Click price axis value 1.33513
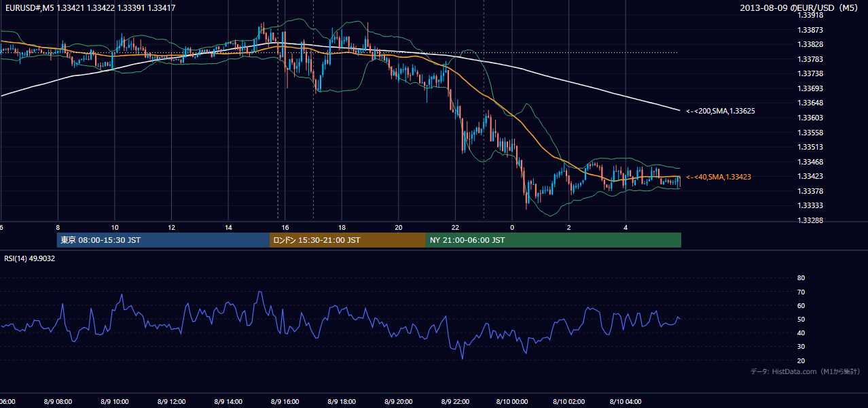Screen dimensions: 868x408 (x=810, y=147)
